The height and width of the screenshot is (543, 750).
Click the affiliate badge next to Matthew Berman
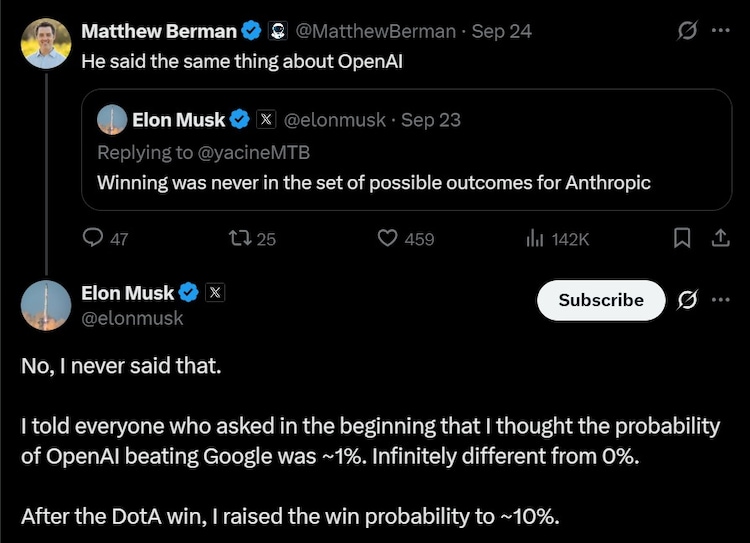(277, 32)
